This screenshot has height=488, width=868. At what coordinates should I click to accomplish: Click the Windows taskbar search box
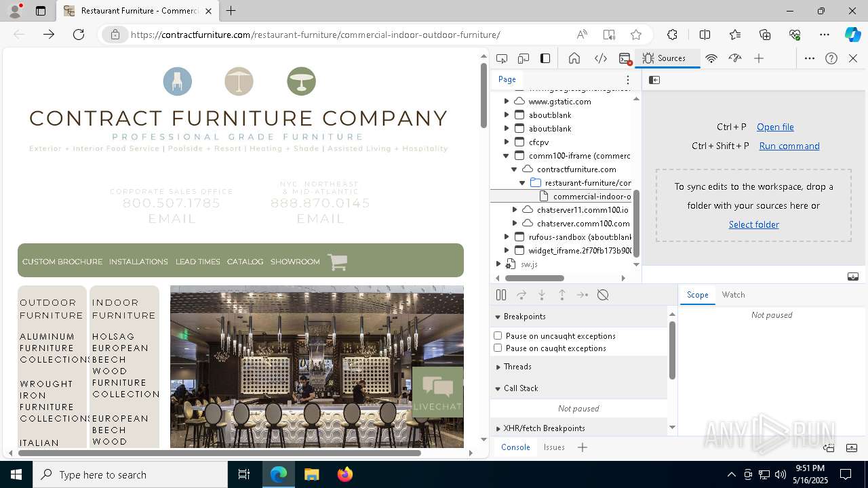pos(130,474)
